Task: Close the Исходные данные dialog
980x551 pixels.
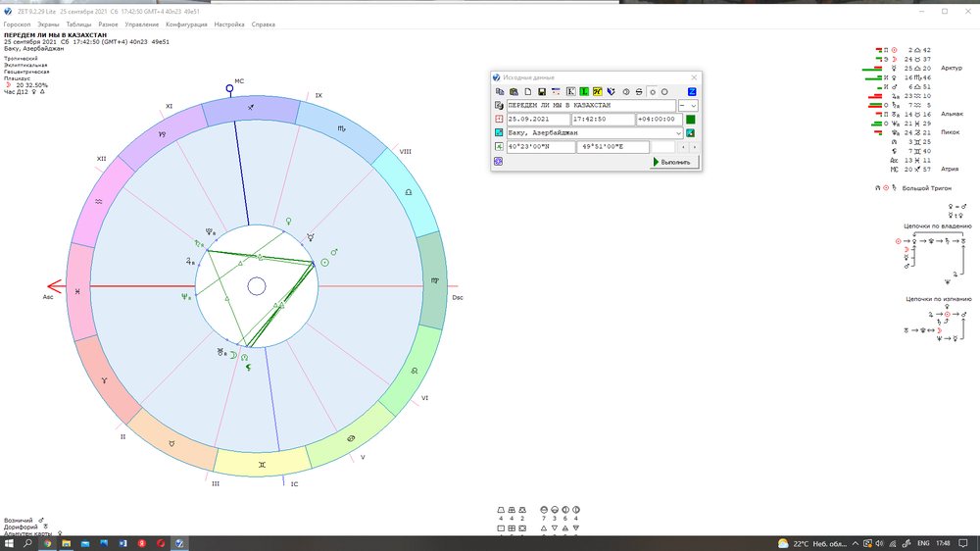Action: tap(694, 77)
